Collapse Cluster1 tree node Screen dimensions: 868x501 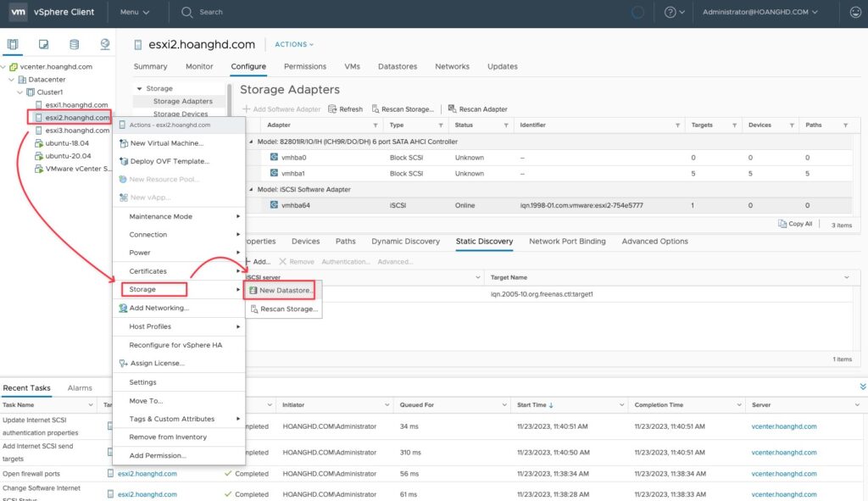point(20,92)
